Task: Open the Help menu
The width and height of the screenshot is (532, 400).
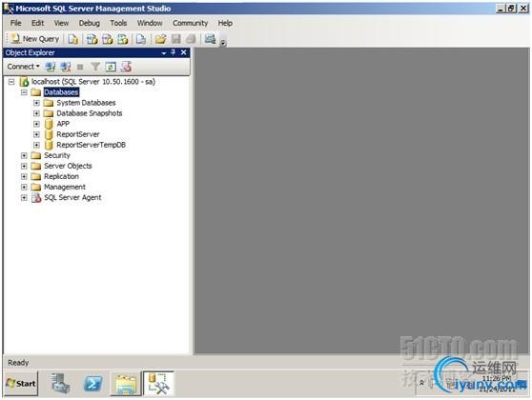Action: (225, 23)
